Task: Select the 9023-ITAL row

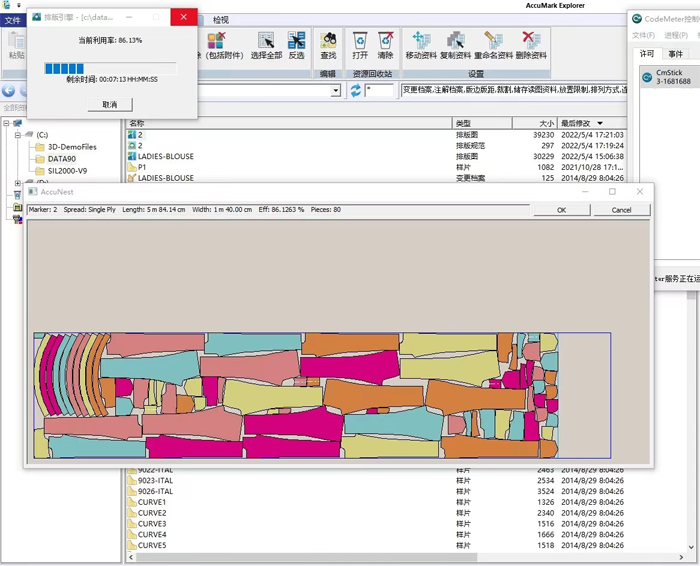Action: click(375, 481)
